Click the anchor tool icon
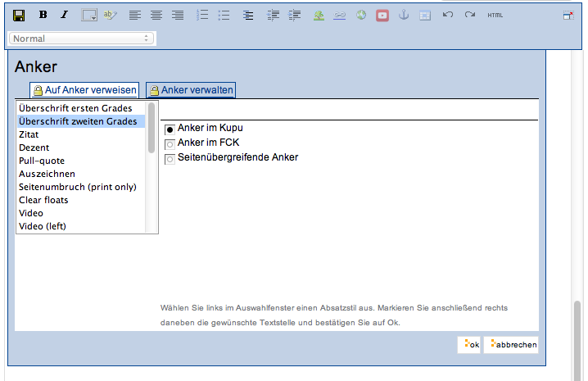The image size is (588, 381). (404, 15)
